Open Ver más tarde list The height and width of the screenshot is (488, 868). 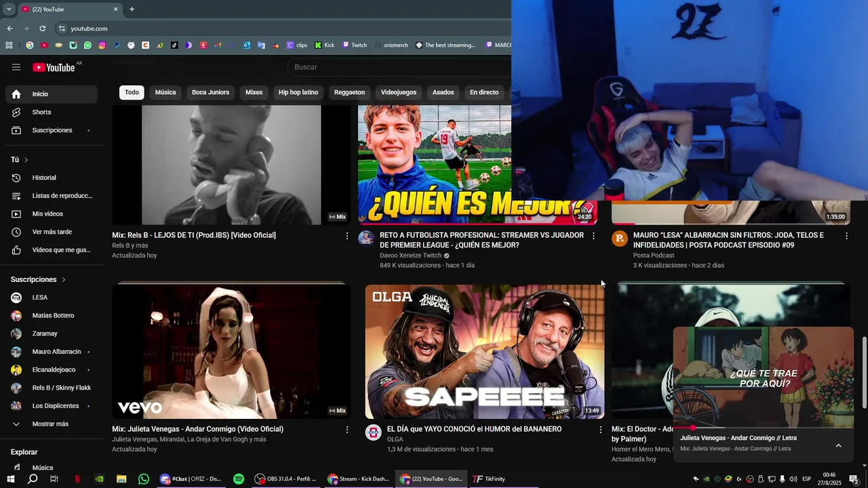click(x=52, y=232)
